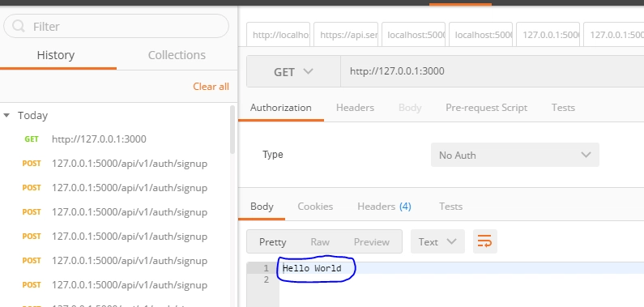644x307 pixels.
Task: Open the request Body tab
Action: click(x=410, y=108)
